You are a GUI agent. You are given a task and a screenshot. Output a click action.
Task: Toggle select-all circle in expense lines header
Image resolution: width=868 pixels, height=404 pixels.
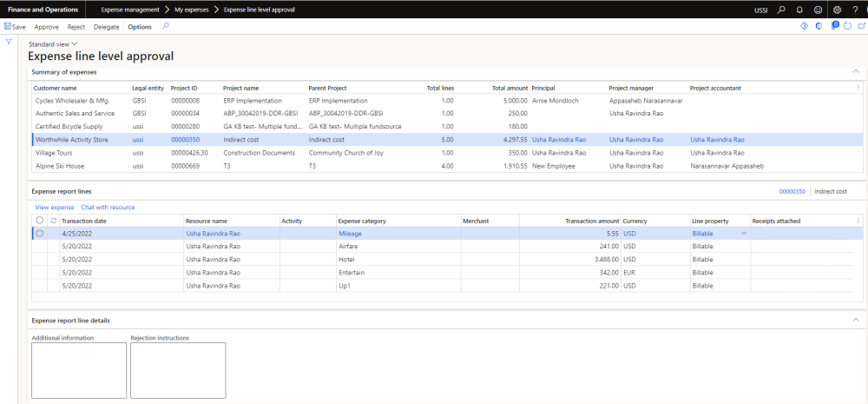pyautogui.click(x=40, y=221)
